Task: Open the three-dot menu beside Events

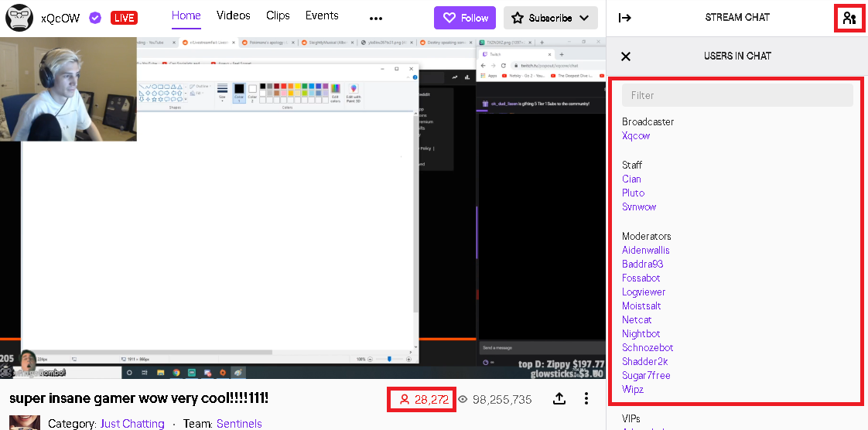Action: (376, 19)
